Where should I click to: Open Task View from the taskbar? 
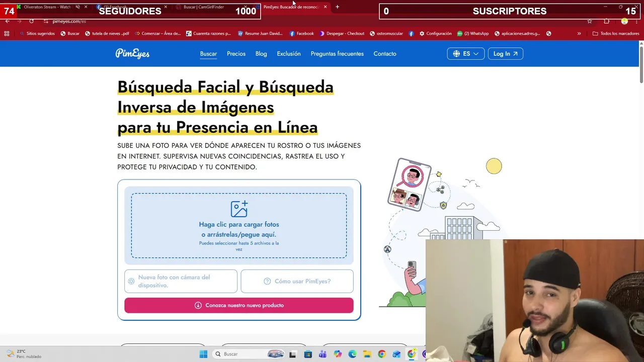(292, 354)
